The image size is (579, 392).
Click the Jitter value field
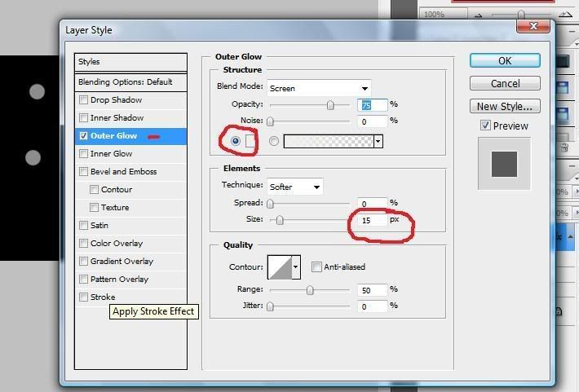tap(372, 306)
